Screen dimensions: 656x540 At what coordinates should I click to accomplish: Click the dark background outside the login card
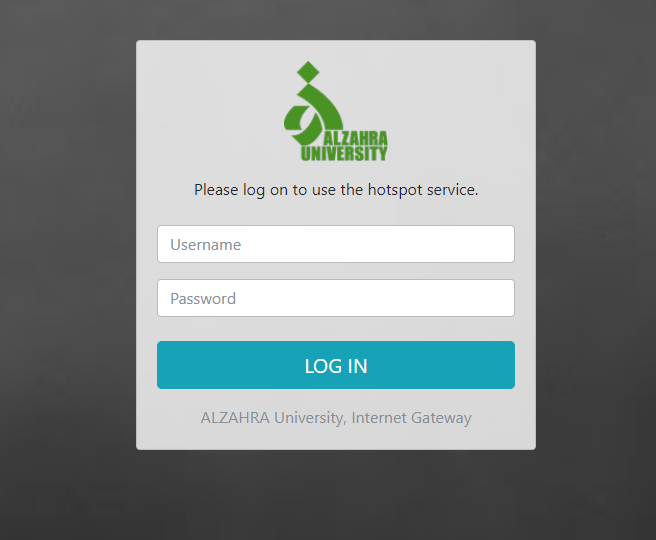coord(67,268)
